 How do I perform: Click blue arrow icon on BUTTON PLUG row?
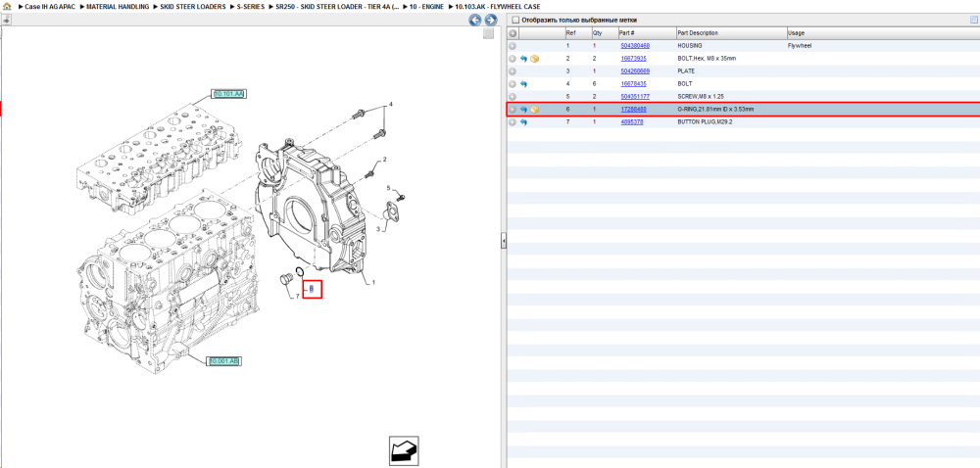point(523,122)
